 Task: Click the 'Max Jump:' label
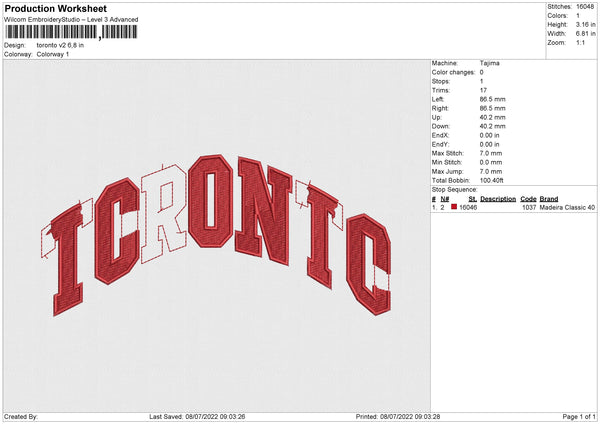[448, 172]
